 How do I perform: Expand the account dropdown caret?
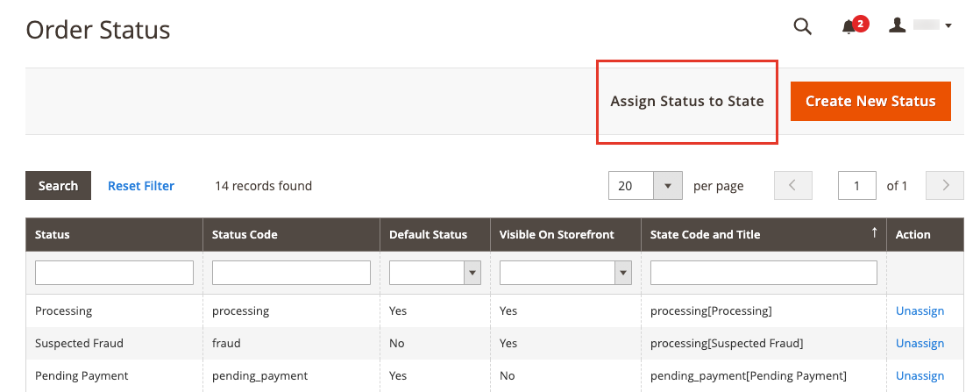(948, 25)
